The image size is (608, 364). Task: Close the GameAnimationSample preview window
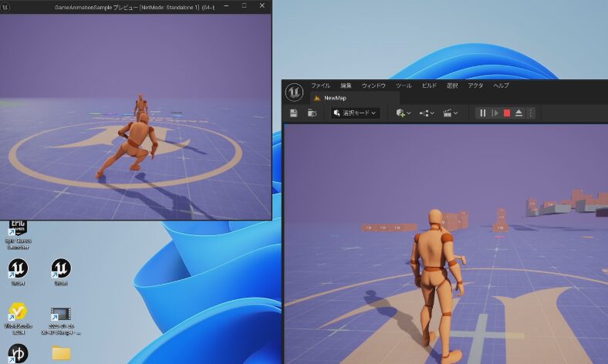[262, 6]
